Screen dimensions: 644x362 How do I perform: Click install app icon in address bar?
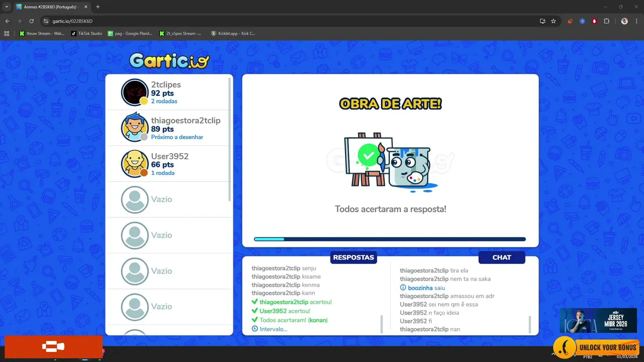(542, 21)
